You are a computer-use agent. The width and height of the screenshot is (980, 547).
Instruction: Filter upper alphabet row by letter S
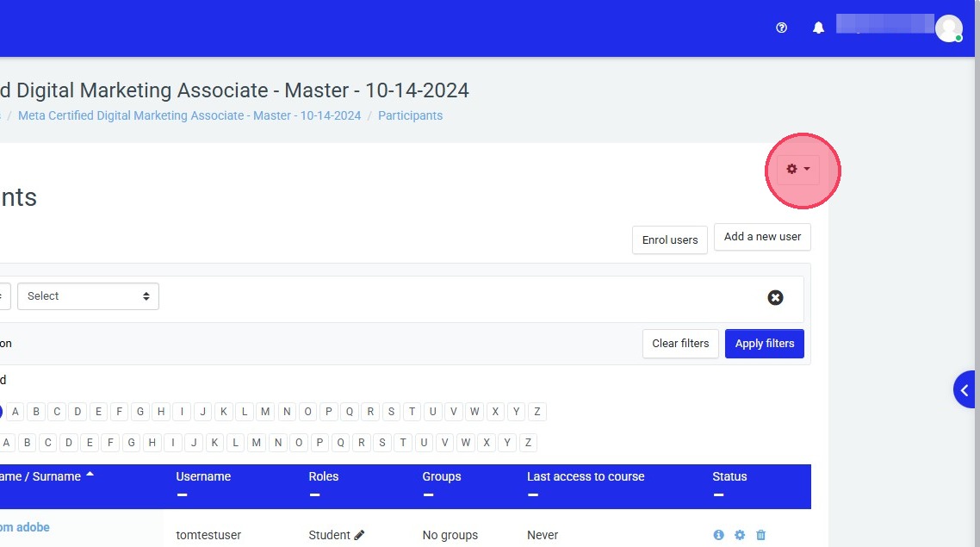pos(391,412)
